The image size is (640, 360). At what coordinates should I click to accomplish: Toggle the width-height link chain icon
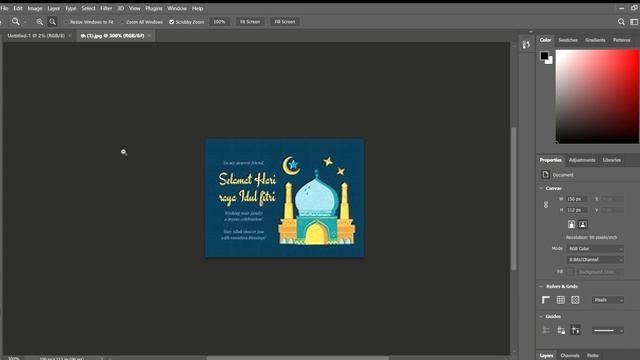click(546, 204)
